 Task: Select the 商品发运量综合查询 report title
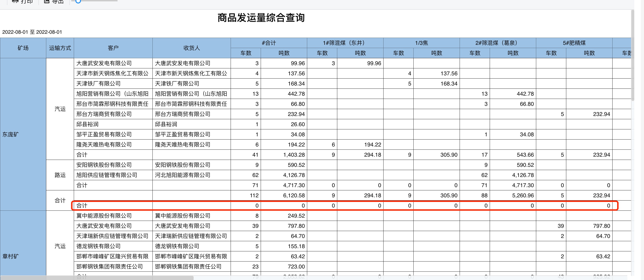click(x=261, y=18)
